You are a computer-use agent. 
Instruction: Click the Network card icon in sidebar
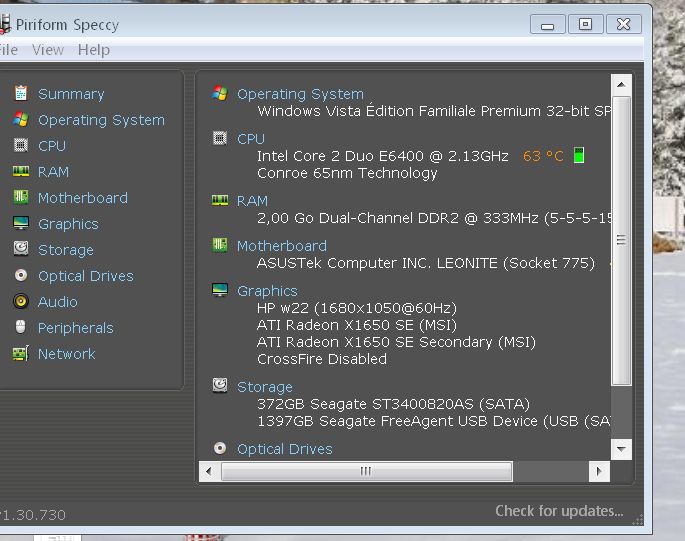pyautogui.click(x=21, y=353)
